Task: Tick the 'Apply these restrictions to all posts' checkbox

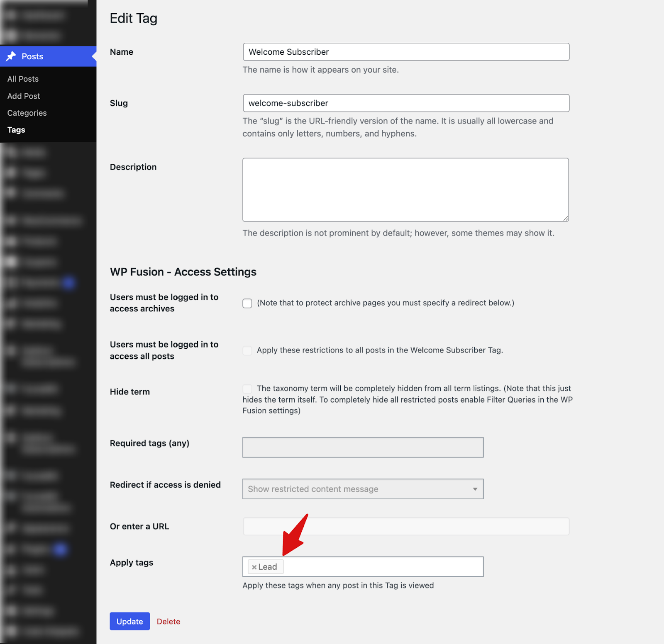Action: point(247,351)
